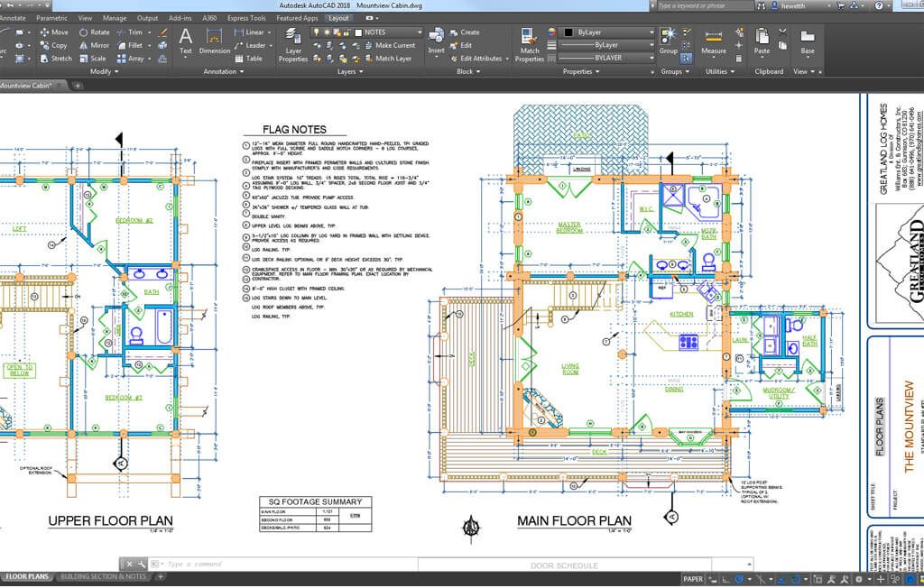This screenshot has width=924, height=588.
Task: Add a new drawing tab with plus
Action: coord(78,86)
